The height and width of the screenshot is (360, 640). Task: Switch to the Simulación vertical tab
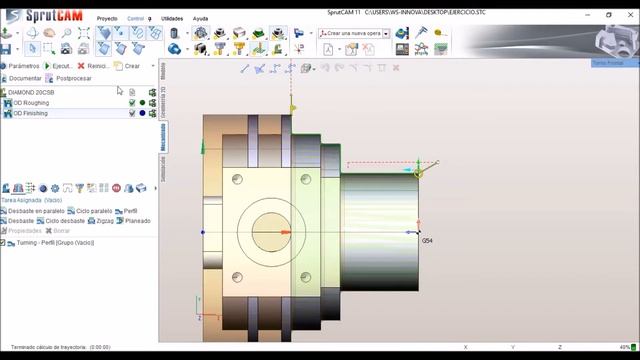point(163,169)
